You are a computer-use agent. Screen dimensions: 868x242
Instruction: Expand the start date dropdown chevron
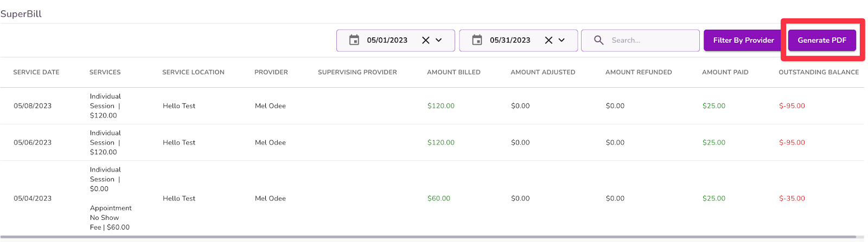point(439,40)
